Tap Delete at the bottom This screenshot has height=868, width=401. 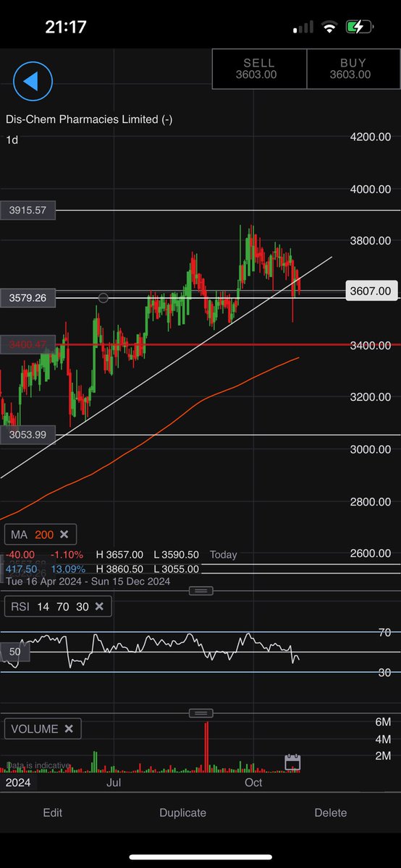tap(331, 812)
